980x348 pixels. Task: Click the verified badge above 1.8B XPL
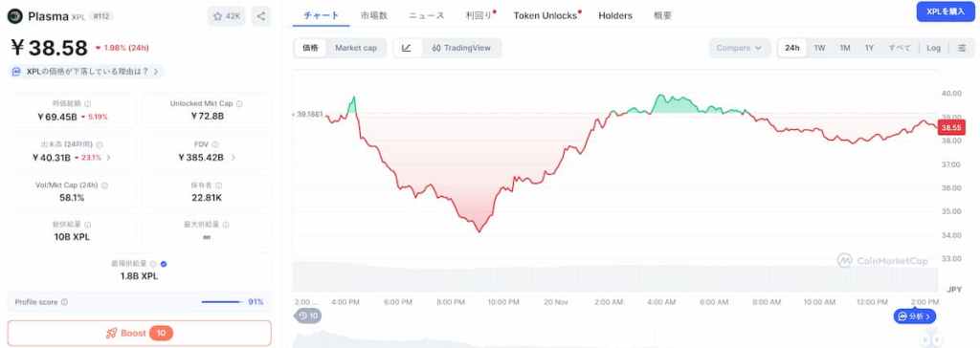(163, 264)
